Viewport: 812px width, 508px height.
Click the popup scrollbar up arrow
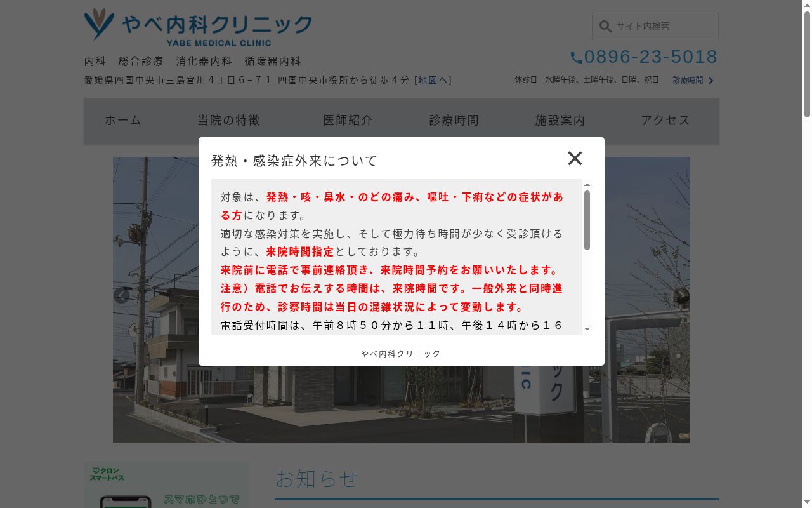coord(587,184)
